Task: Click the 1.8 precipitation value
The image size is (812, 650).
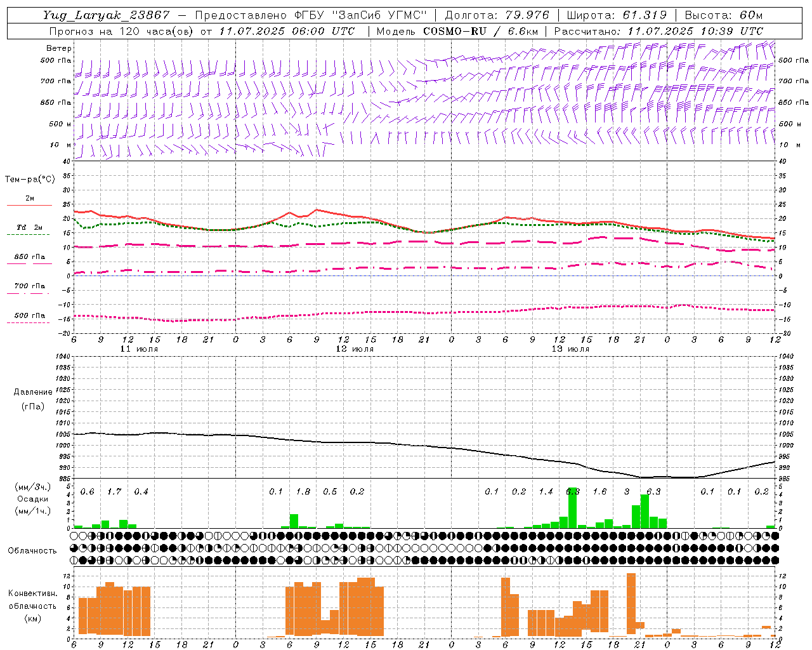Action: pyautogui.click(x=303, y=492)
